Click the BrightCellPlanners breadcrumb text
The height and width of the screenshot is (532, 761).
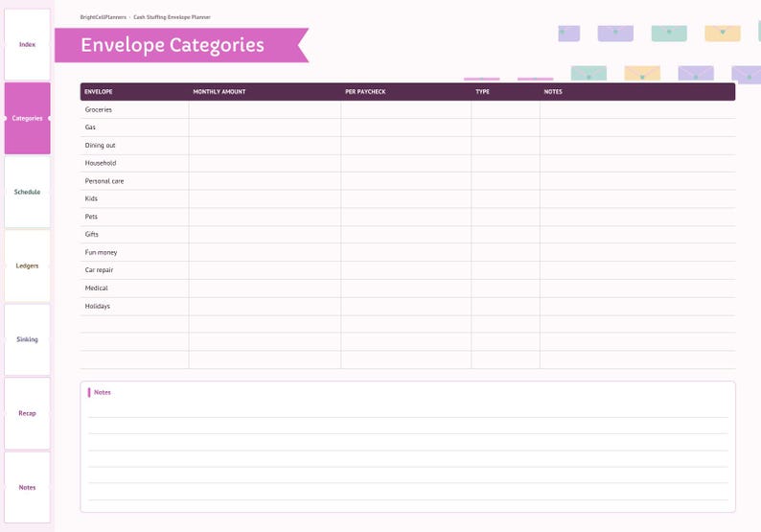coord(103,17)
